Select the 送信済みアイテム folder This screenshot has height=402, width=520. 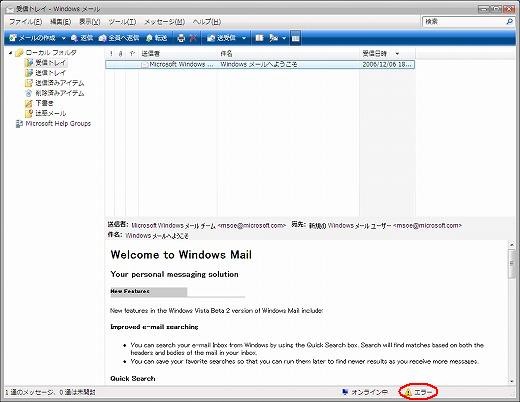[x=60, y=83]
